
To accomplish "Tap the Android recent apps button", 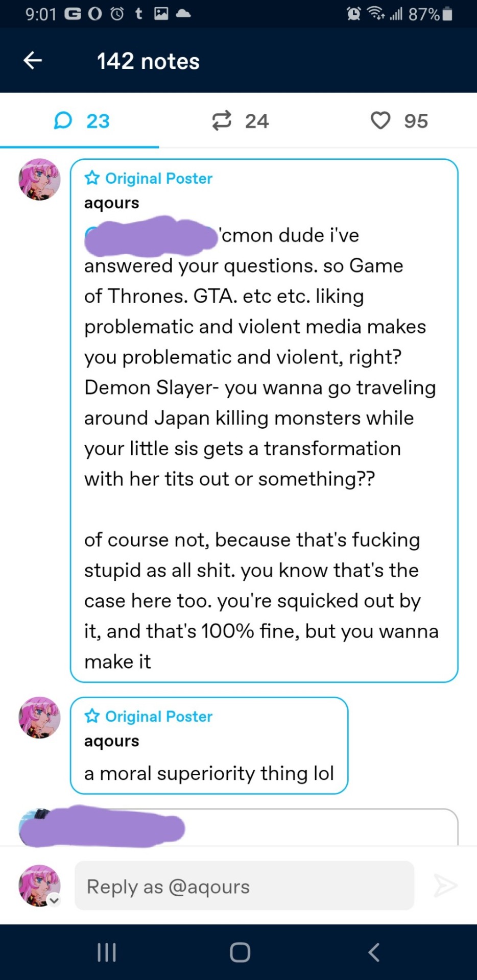I will 107,952.
